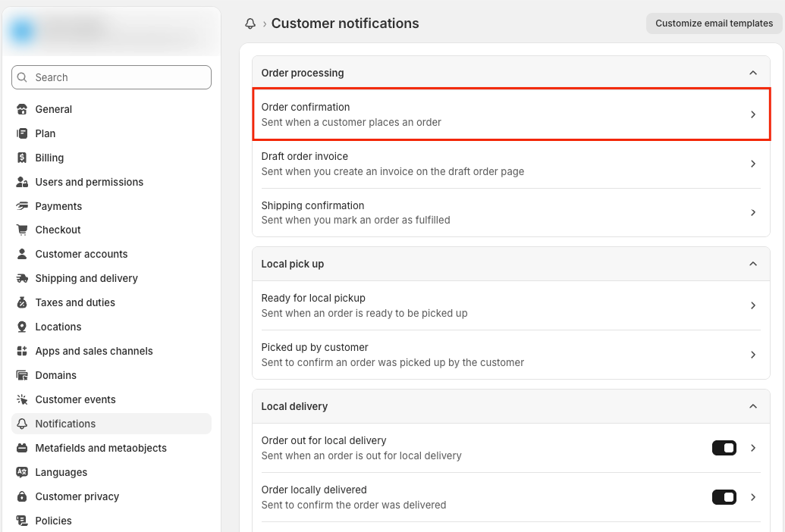
Task: Click the Billing receipt icon
Action: [x=22, y=158]
